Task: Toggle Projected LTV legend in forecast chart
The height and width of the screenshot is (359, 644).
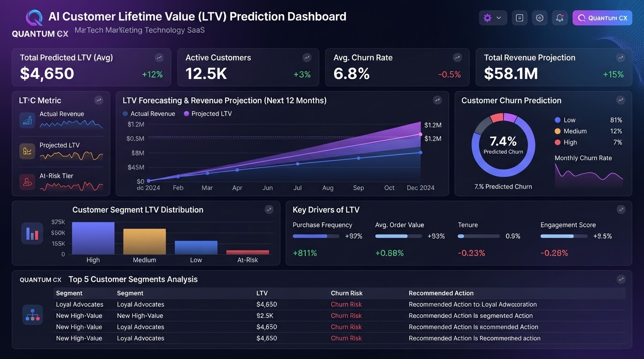Action: [x=208, y=114]
